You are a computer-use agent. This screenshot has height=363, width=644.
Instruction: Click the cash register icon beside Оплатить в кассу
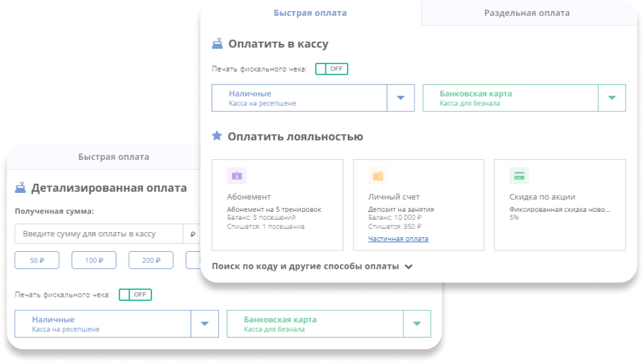point(218,43)
